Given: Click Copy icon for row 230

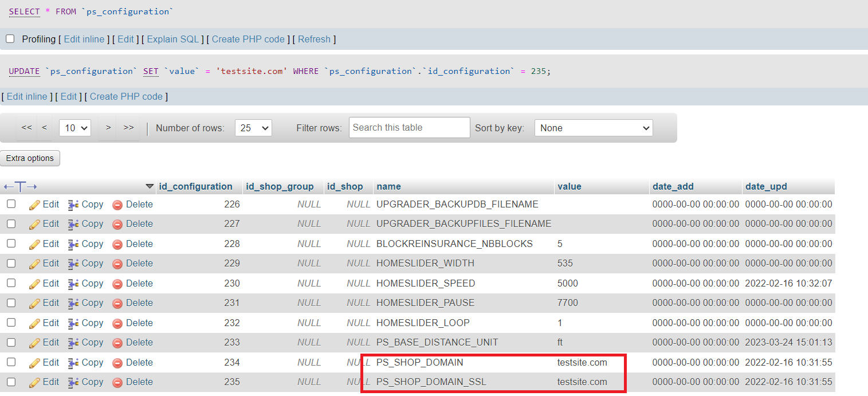Looking at the screenshot, I should [x=73, y=284].
